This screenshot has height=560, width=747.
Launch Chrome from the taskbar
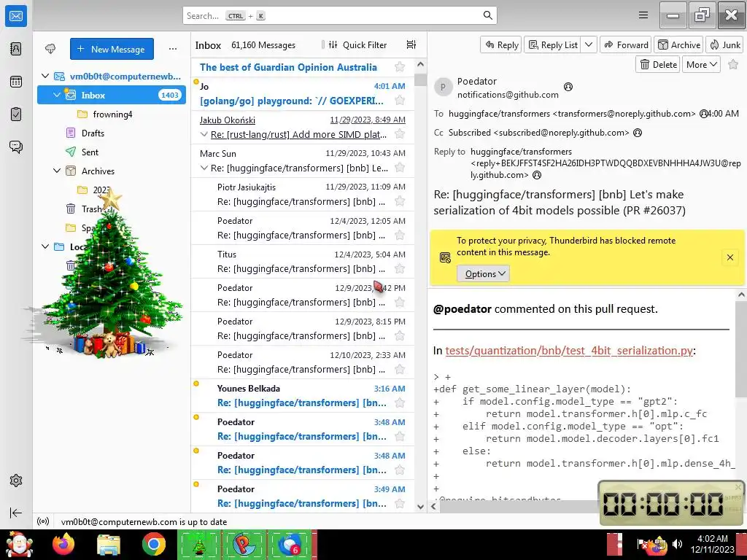pos(153,544)
